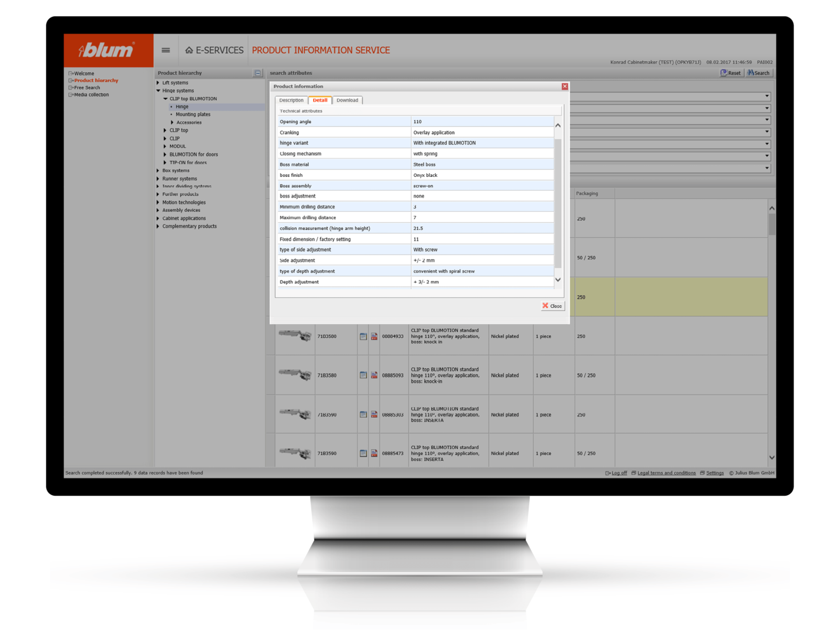Collapse the Product hierarchy panel icon
The image size is (840, 630).
pyautogui.click(x=258, y=73)
